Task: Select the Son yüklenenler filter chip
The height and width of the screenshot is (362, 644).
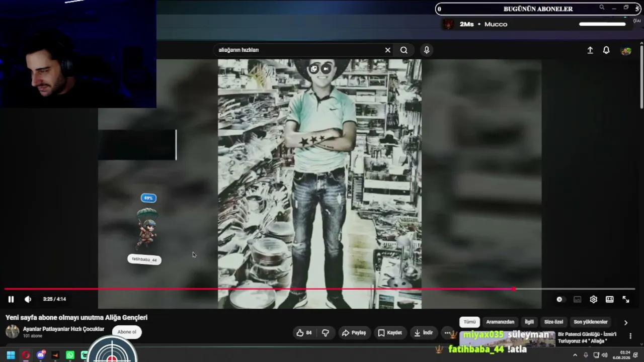Action: pos(591,322)
